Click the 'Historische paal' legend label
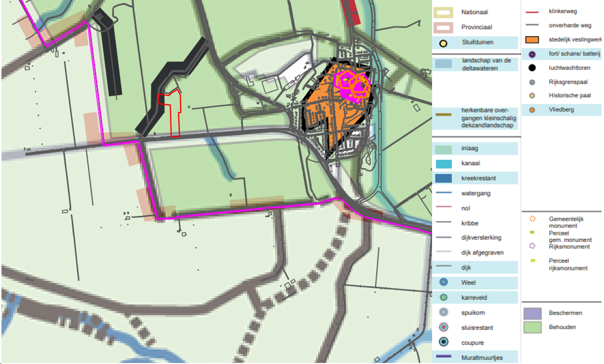This screenshot has height=364, width=604. [x=570, y=96]
